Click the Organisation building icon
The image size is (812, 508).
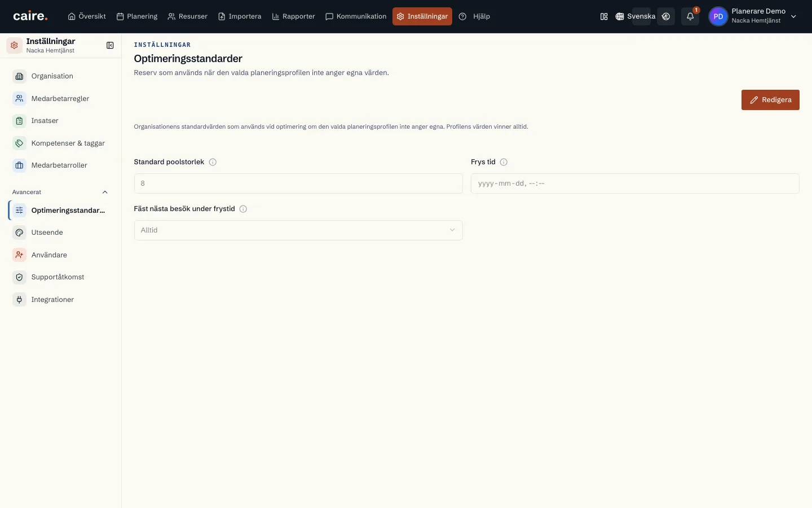19,76
